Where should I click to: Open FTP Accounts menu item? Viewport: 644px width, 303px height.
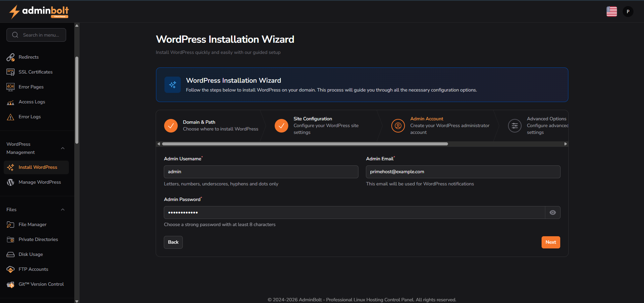click(36, 269)
